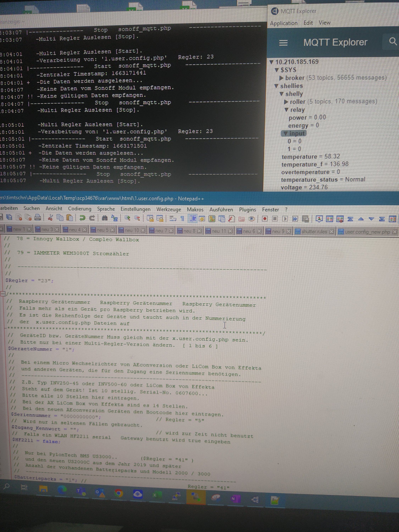Collapse the 10.210.185.169 broker node
399x532 pixels.
coord(271,62)
